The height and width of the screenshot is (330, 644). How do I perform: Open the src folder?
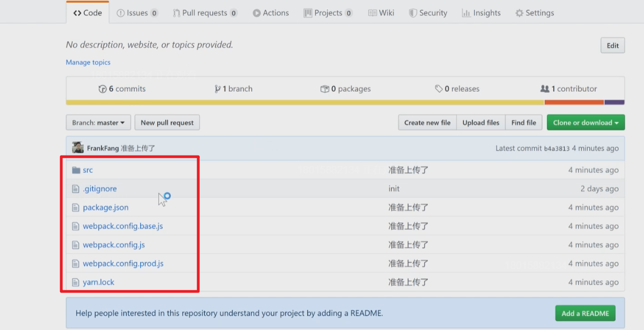(x=88, y=170)
